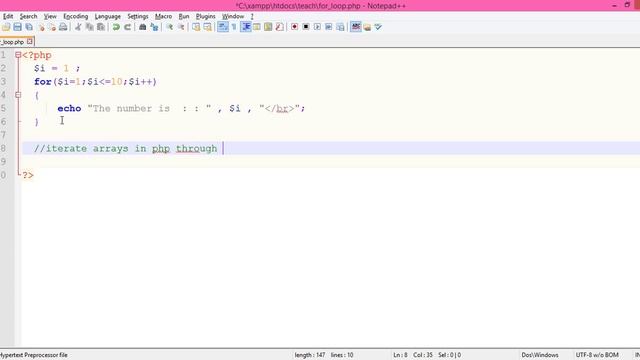Click the Ln : 8 status bar entry
Screen dimensions: 640x360
tap(400, 355)
